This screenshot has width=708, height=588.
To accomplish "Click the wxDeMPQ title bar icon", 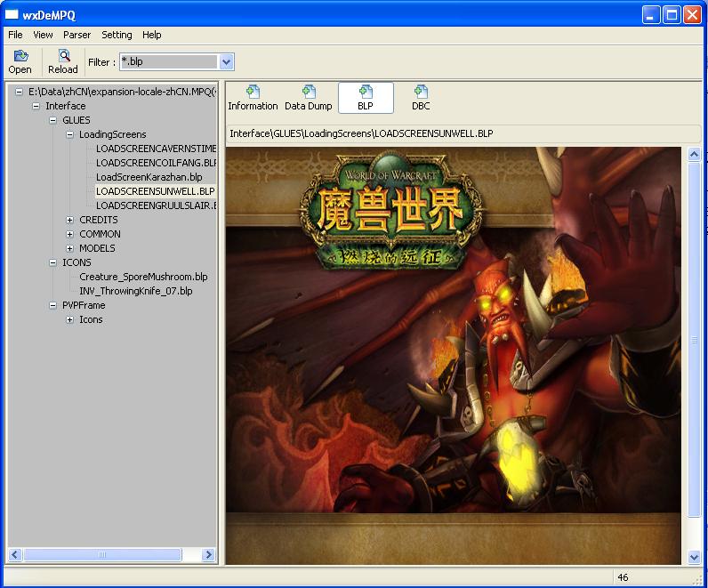I will (x=12, y=14).
